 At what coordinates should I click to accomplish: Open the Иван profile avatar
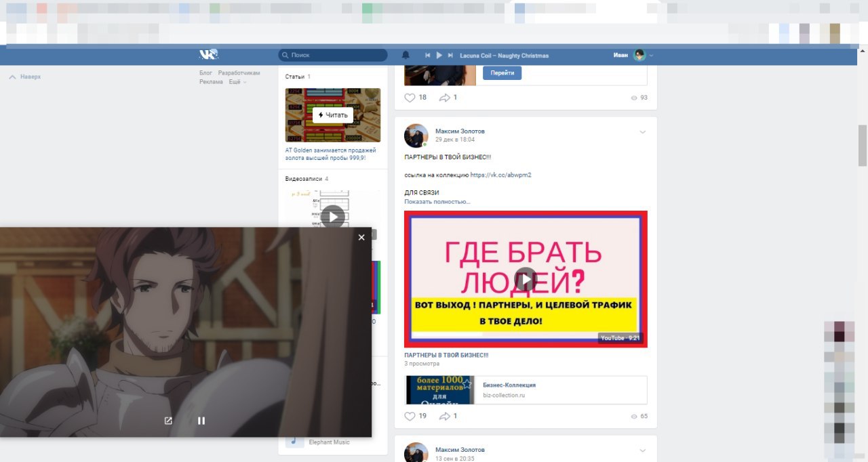pyautogui.click(x=639, y=55)
